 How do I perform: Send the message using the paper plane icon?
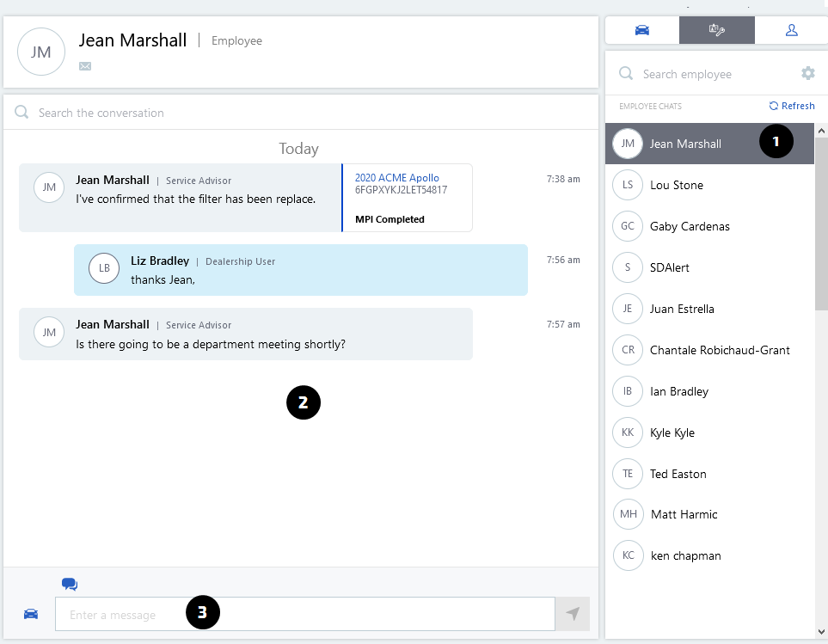[572, 613]
